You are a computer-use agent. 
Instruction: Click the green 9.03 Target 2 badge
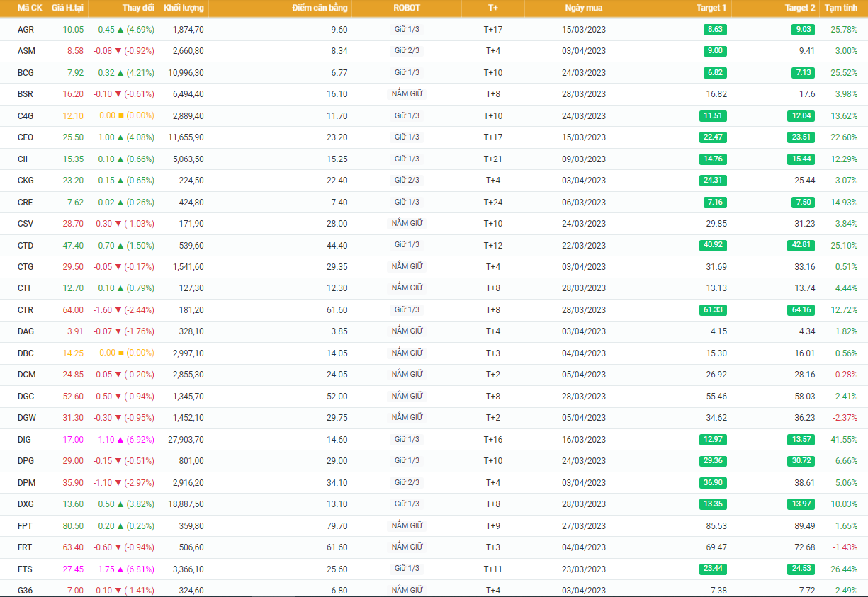pos(804,30)
